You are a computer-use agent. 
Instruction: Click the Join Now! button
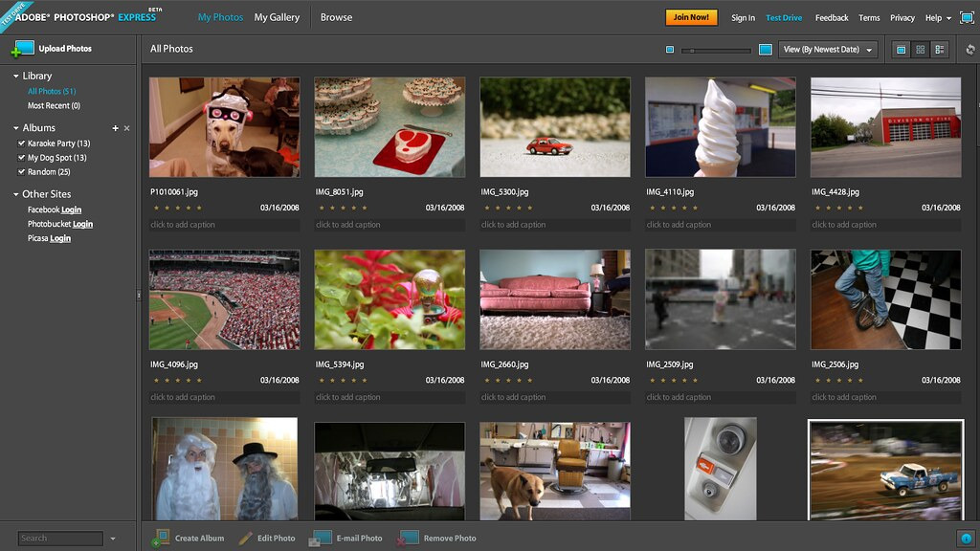[x=691, y=17]
